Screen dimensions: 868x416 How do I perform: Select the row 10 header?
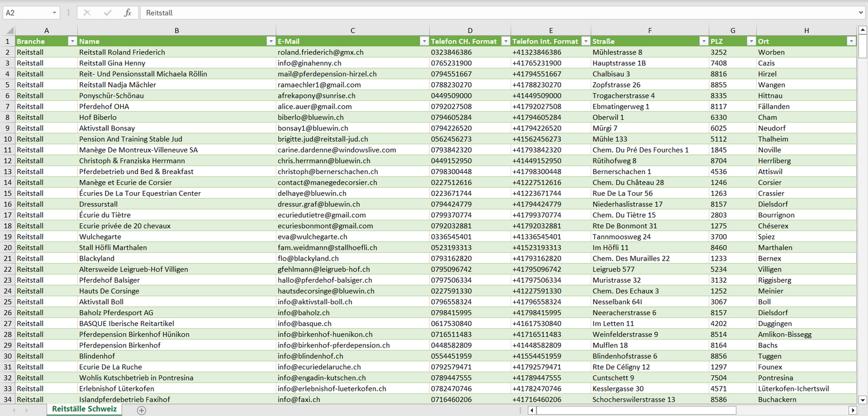click(8, 139)
